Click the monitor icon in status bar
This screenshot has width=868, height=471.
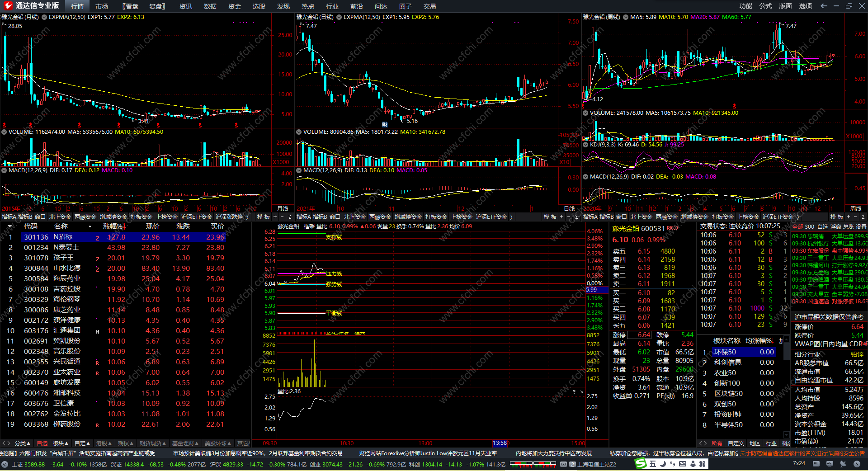click(x=830, y=464)
